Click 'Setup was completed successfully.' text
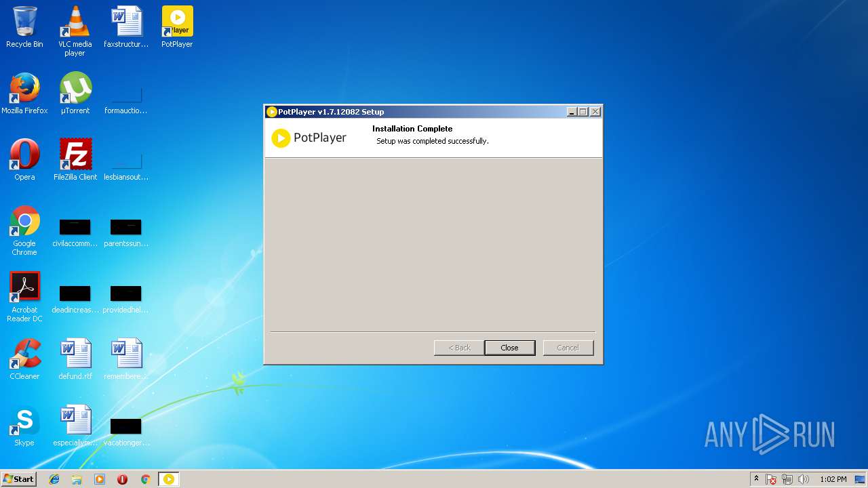868x488 pixels. tap(433, 141)
